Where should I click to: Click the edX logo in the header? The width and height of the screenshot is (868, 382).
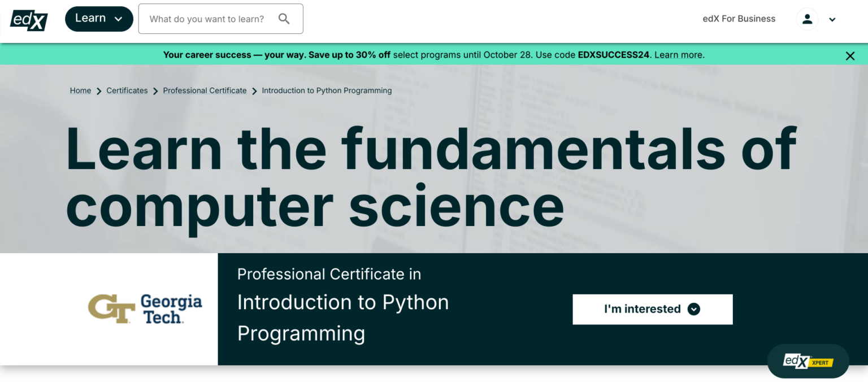pos(29,20)
